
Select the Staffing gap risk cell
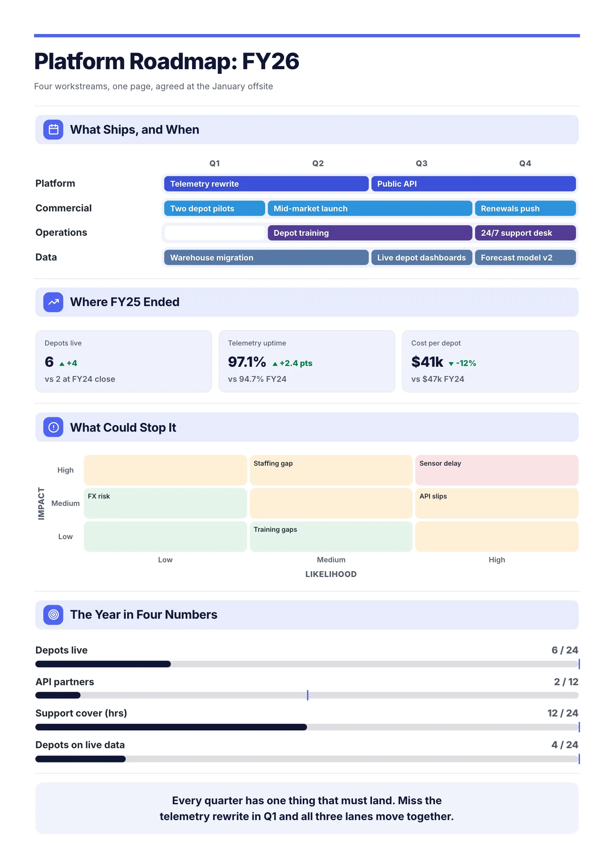point(331,470)
